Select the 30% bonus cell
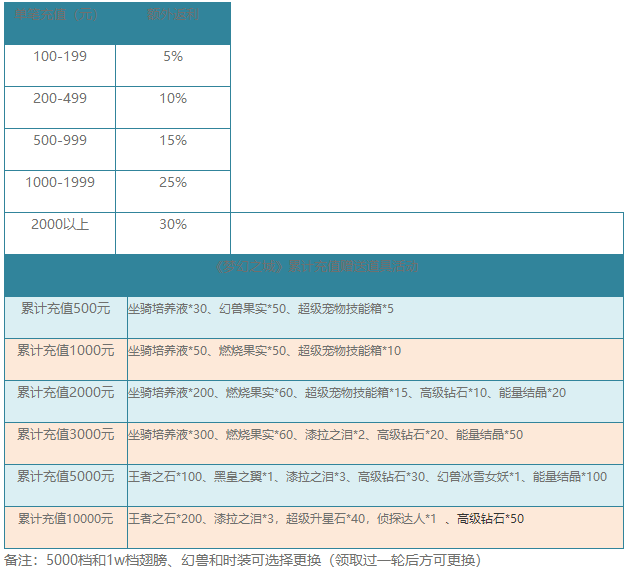Viewport: 629px width, 573px height. pyautogui.click(x=173, y=225)
